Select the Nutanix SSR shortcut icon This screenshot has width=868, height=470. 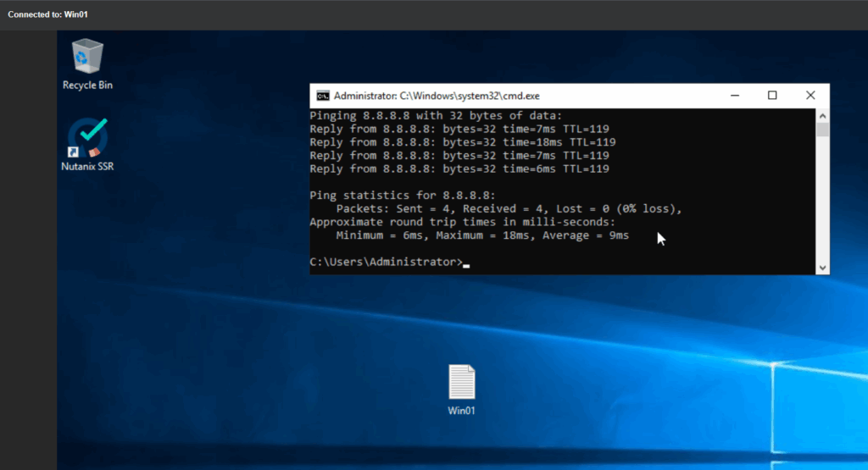[x=87, y=138]
